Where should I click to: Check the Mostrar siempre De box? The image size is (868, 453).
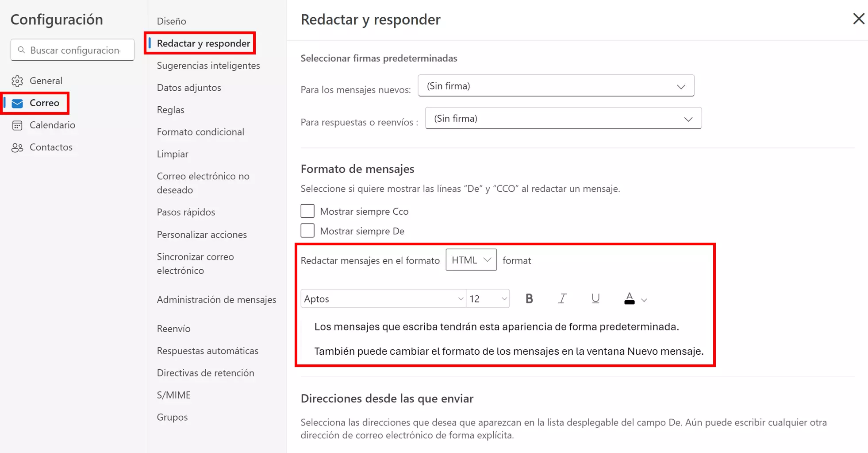coord(307,231)
